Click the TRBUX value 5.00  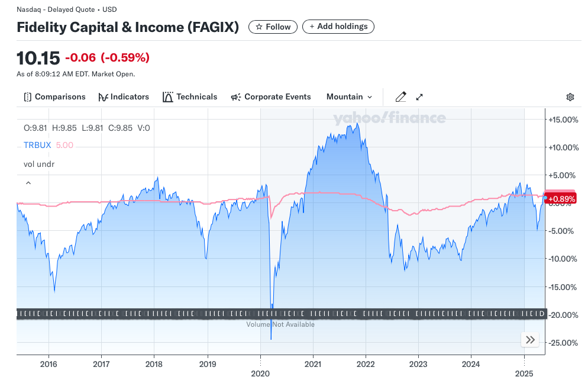point(64,145)
